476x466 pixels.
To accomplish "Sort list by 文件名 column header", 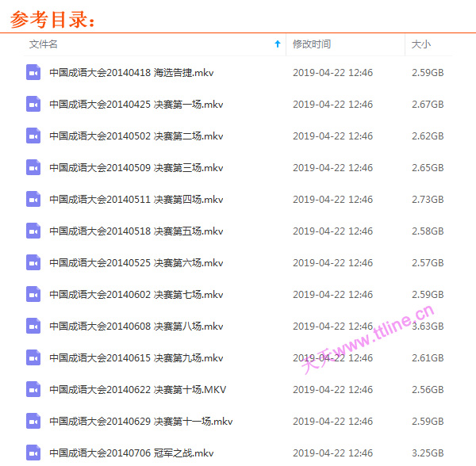I will [x=44, y=44].
